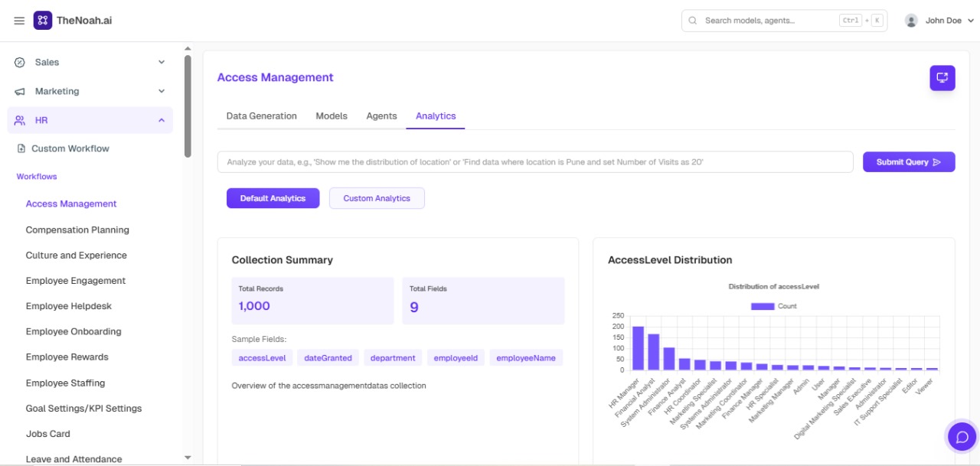Viewport: 980px width, 466px height.
Task: Switch back to Default Analytics
Action: (273, 197)
